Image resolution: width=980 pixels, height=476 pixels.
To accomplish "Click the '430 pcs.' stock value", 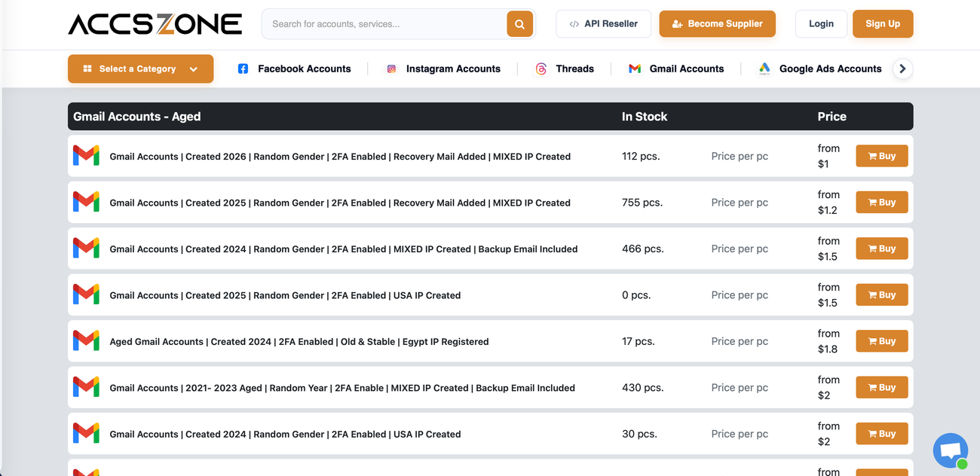I will [x=643, y=388].
